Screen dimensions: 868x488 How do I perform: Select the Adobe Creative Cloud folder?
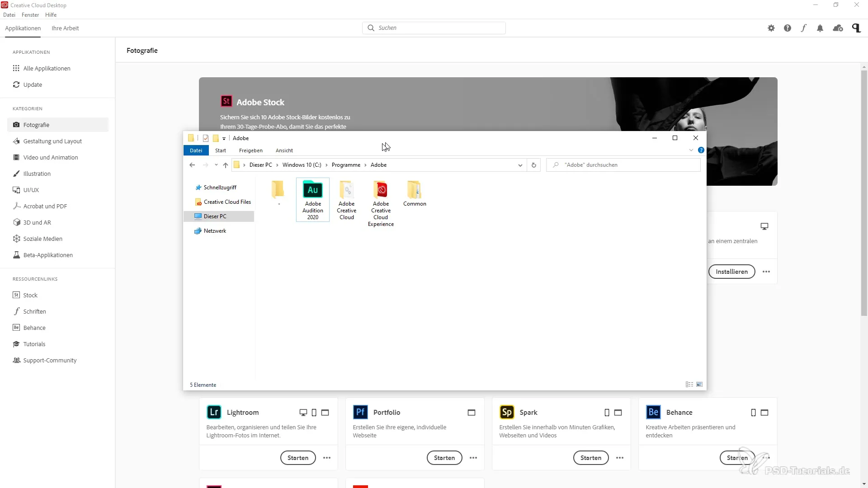pyautogui.click(x=347, y=200)
